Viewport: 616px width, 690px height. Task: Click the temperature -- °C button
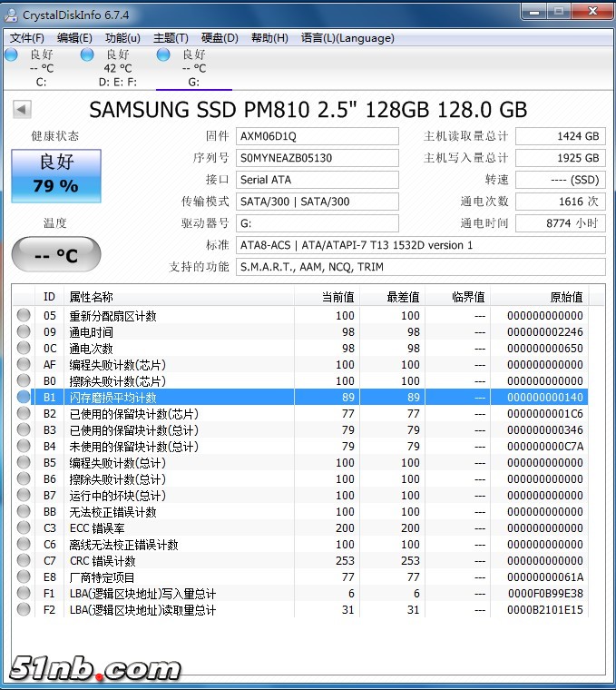click(55, 255)
